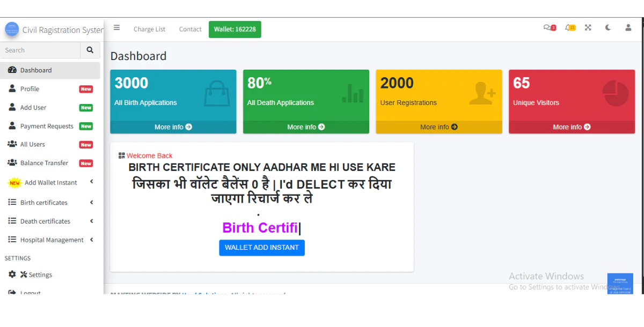
Task: Open the Dashboard sidebar item
Action: coord(50,70)
